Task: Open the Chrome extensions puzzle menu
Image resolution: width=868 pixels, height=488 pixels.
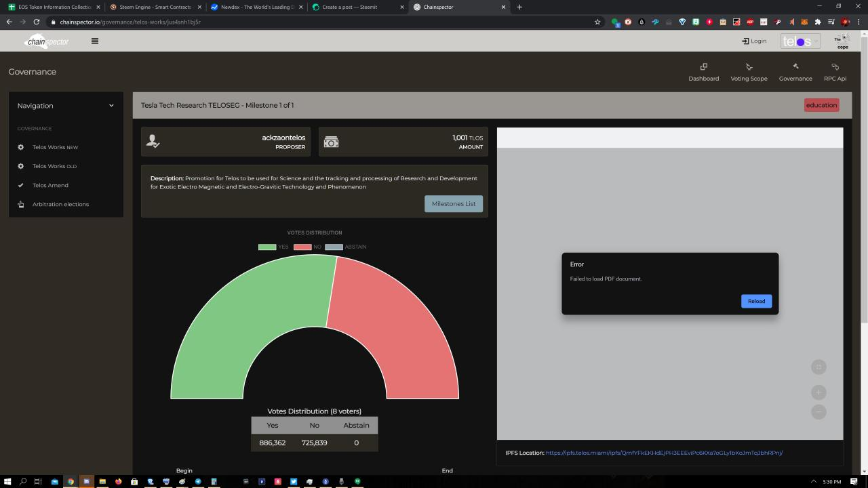Action: pyautogui.click(x=818, y=22)
